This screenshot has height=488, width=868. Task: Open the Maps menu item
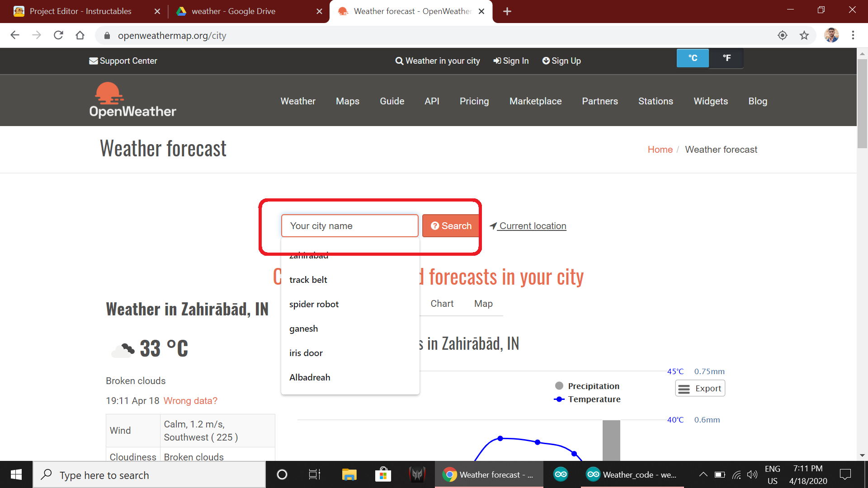[x=348, y=101]
